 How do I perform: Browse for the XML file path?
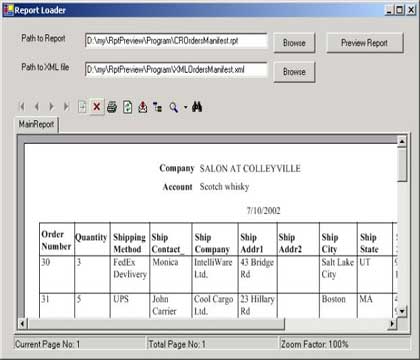(294, 72)
